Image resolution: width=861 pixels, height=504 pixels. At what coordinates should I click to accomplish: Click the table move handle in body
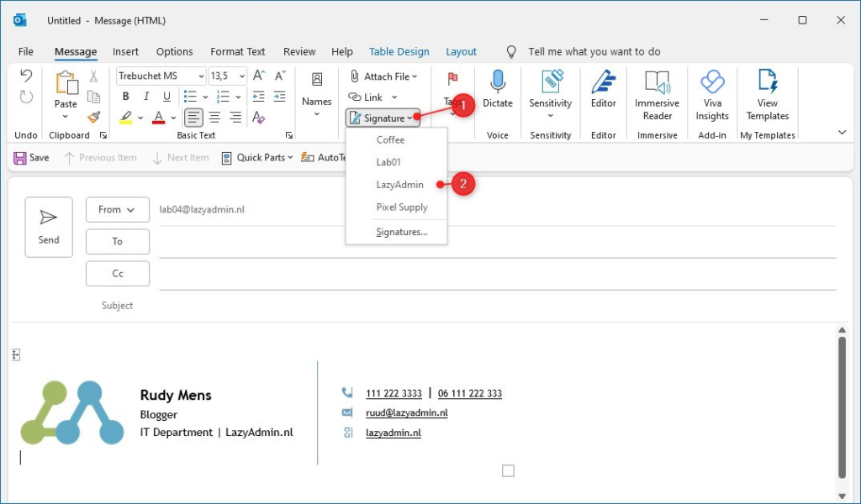coord(16,355)
